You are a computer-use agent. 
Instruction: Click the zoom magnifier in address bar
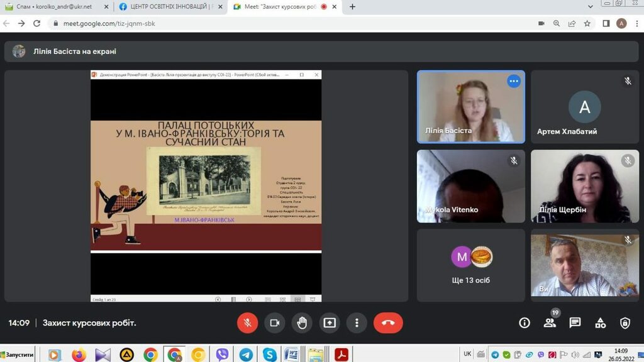click(557, 23)
